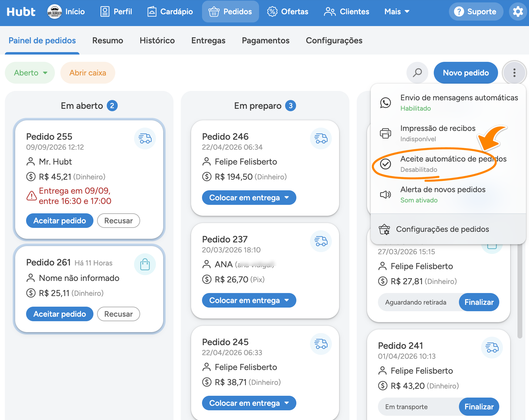Click delivery truck icon on Pedido 241

pyautogui.click(x=492, y=348)
